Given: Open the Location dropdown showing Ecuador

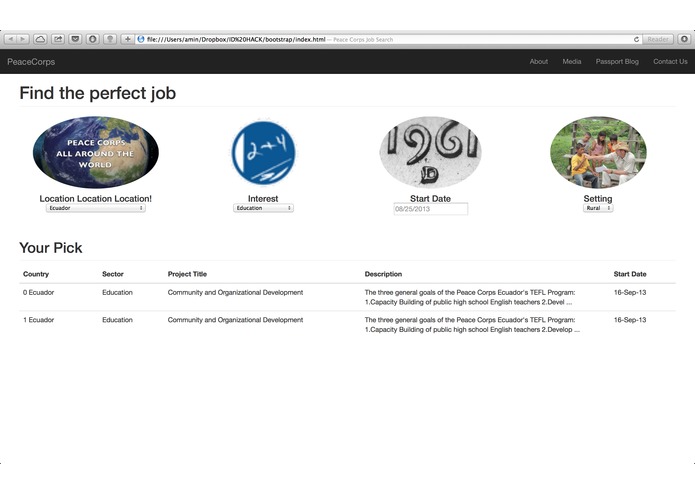Looking at the screenshot, I should point(96,208).
